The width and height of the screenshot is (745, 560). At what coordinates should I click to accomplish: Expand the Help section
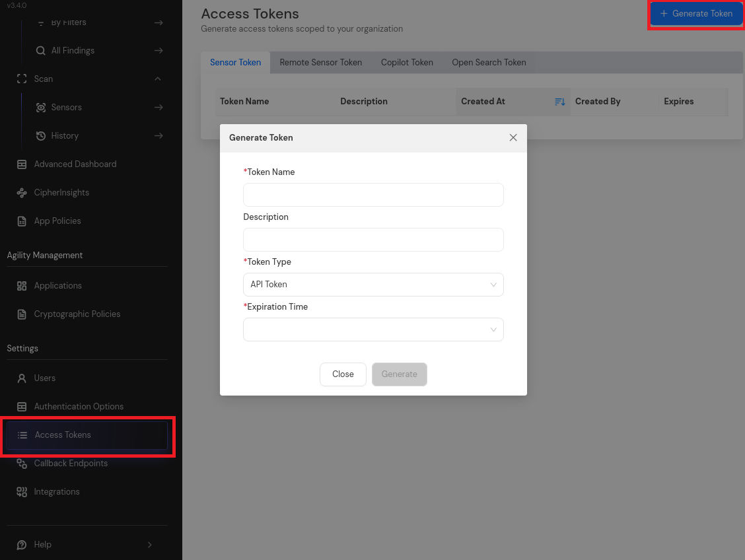tap(149, 544)
